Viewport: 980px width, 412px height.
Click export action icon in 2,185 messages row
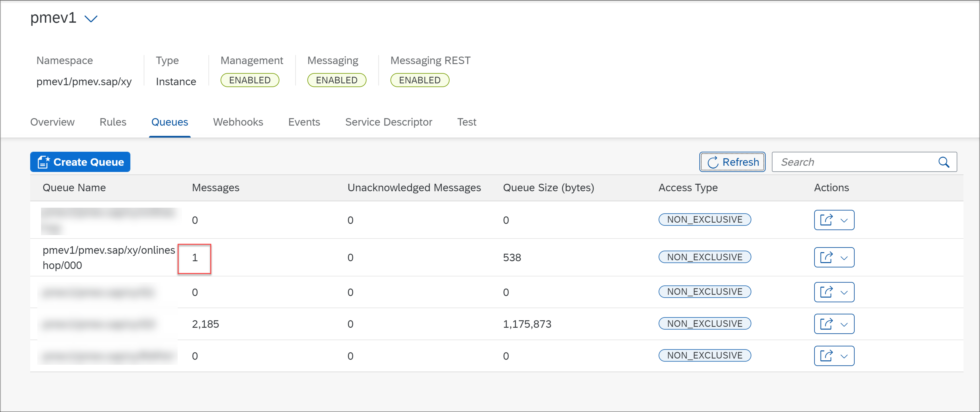pos(826,324)
